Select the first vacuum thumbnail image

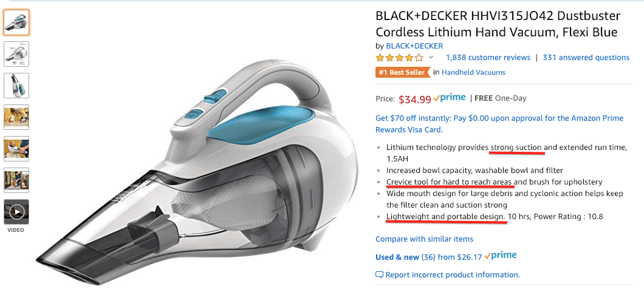[16, 22]
